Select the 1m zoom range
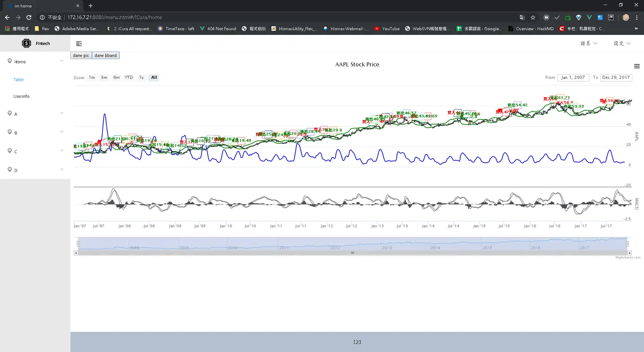644x352 pixels. 92,77
